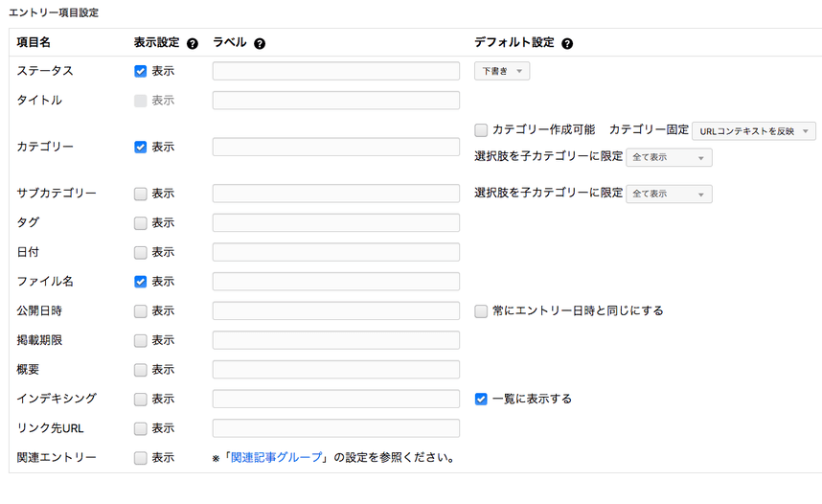The height and width of the screenshot is (504, 822).
Task: Uncheck the ステータス 表示 checkbox
Action: [x=141, y=71]
